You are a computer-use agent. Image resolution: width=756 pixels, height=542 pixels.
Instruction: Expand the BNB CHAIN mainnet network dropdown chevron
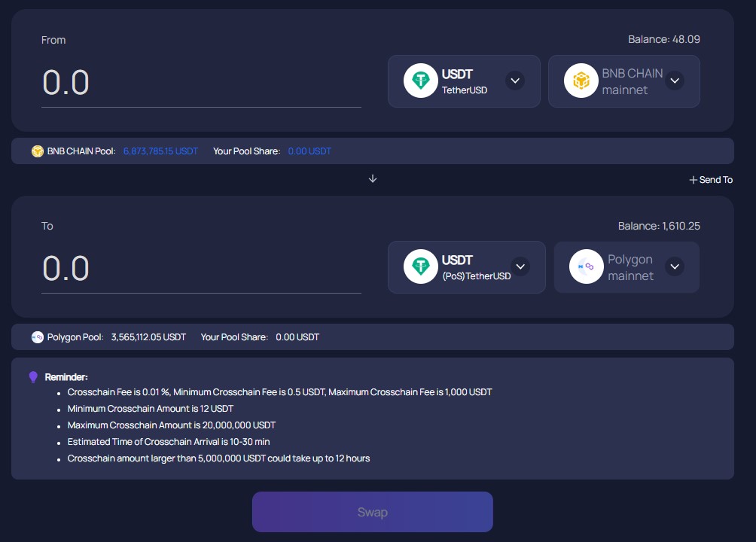pos(675,81)
